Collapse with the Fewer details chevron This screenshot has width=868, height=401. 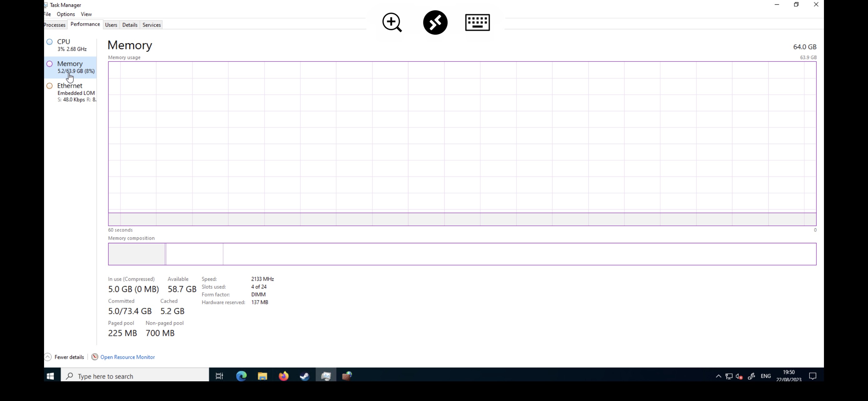click(48, 357)
